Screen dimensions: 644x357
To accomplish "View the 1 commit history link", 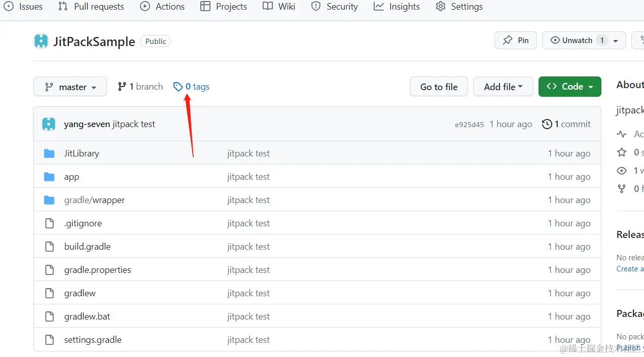I will pyautogui.click(x=566, y=124).
